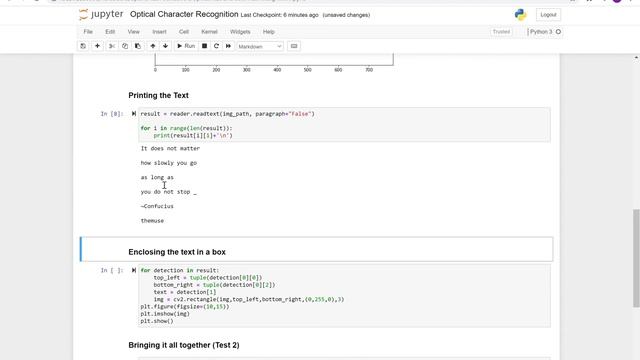Move selected cell up arrow
The height and width of the screenshot is (360, 640).
[153, 46]
